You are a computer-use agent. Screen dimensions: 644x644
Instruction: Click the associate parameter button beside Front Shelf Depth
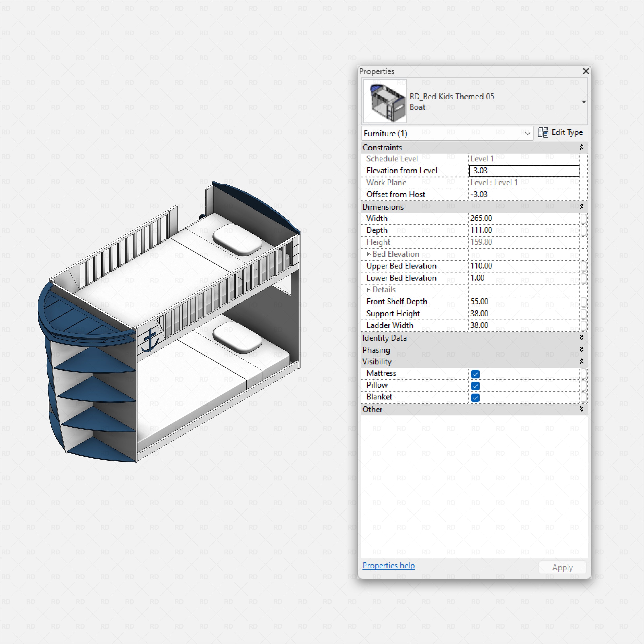584,302
